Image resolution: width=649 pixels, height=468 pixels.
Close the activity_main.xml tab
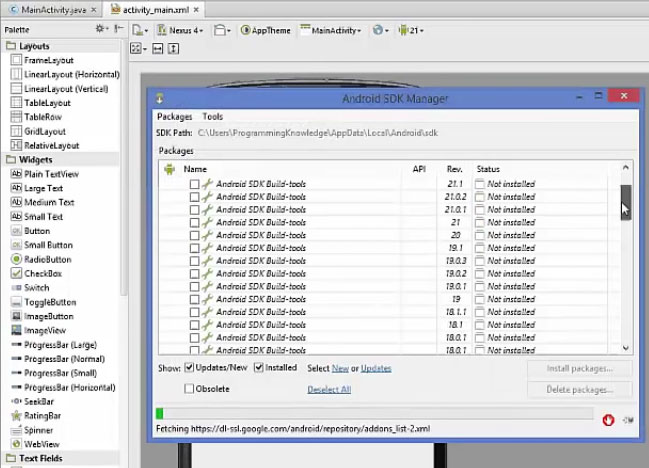pyautogui.click(x=196, y=10)
